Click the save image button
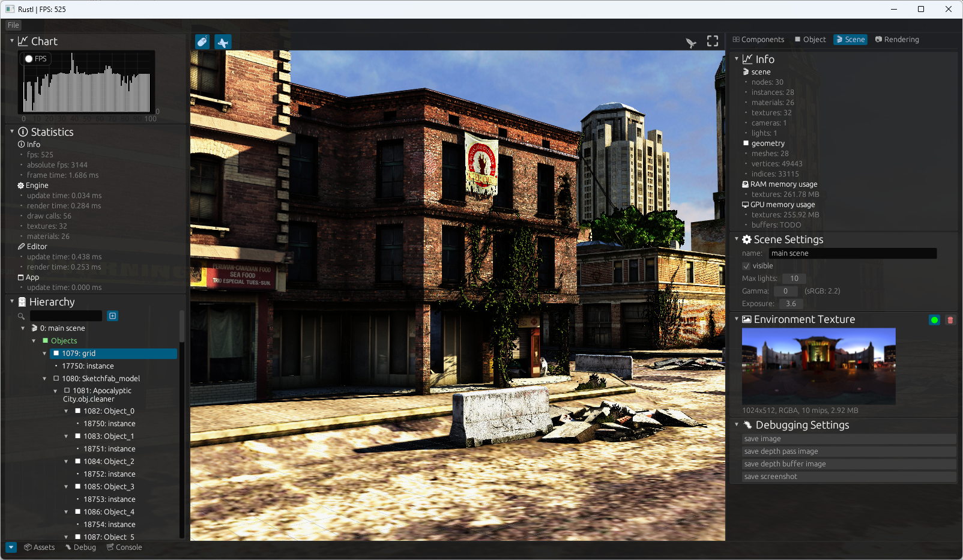Viewport: 963px width, 560px height. 849,439
